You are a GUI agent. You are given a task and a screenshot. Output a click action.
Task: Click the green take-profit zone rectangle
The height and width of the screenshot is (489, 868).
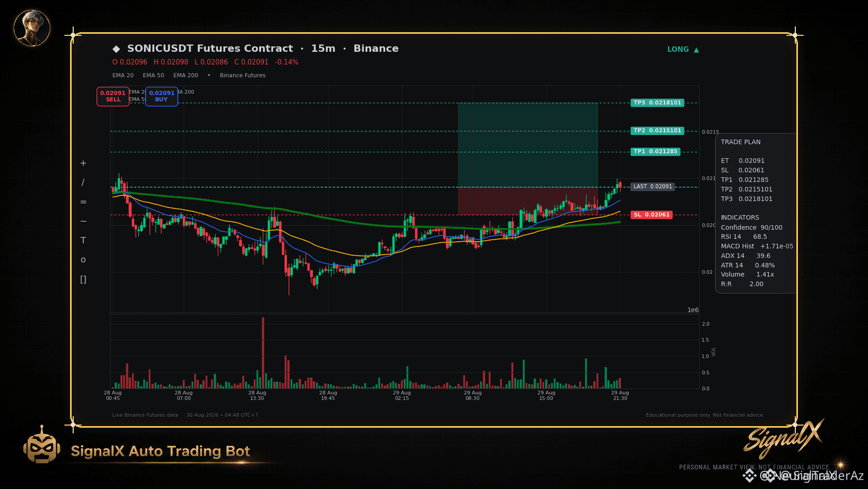click(528, 145)
